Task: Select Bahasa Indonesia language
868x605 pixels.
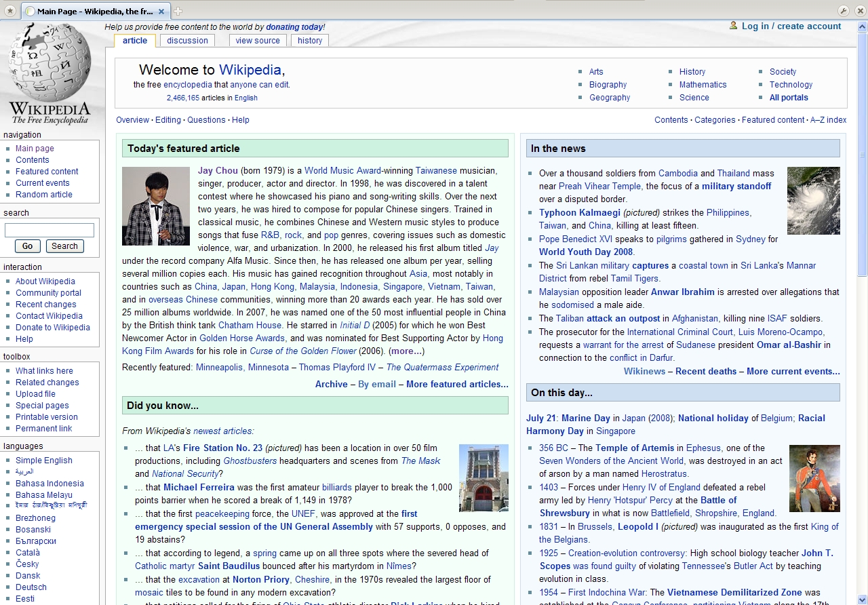Action: click(50, 484)
